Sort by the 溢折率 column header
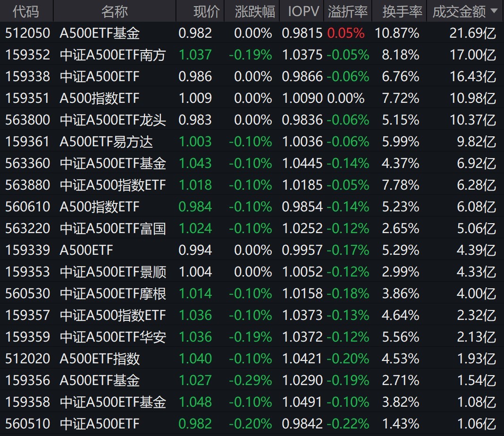The width and height of the screenshot is (504, 436). click(348, 12)
